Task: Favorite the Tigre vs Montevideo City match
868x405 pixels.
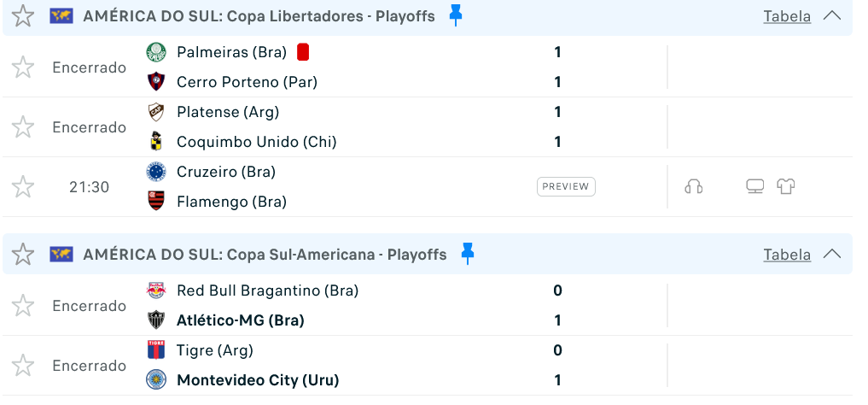Action: 23,365
